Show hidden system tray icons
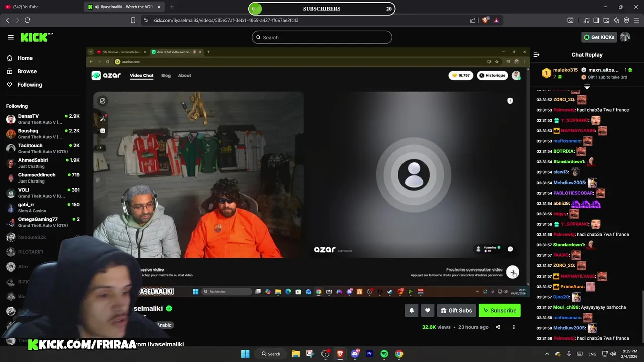644x362 pixels. [x=547, y=354]
